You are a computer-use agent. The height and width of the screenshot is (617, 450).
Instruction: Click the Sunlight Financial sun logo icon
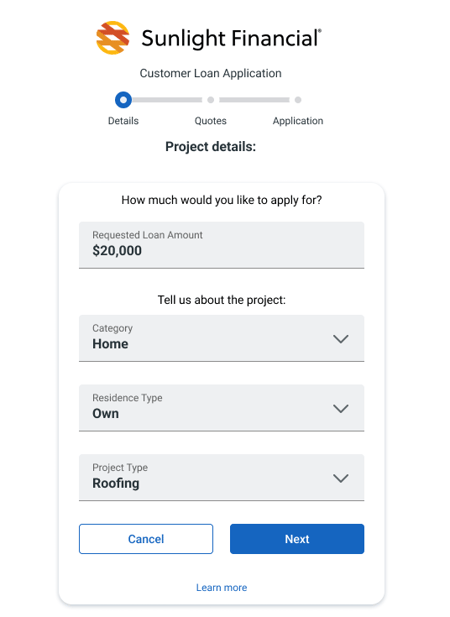tap(113, 38)
